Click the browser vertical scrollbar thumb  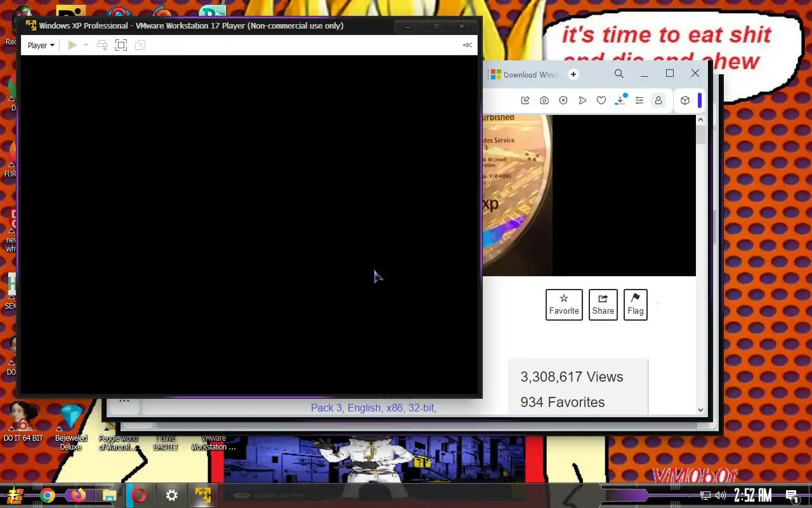tap(701, 135)
